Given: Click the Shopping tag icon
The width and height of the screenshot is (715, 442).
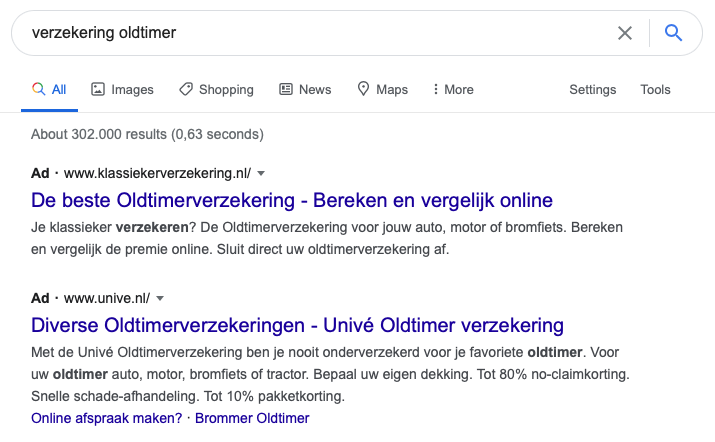Looking at the screenshot, I should (186, 89).
